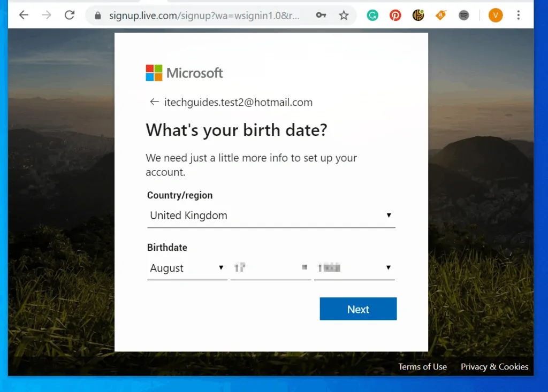548x392 pixels.
Task: Click the birth day input field
Action: 270,267
